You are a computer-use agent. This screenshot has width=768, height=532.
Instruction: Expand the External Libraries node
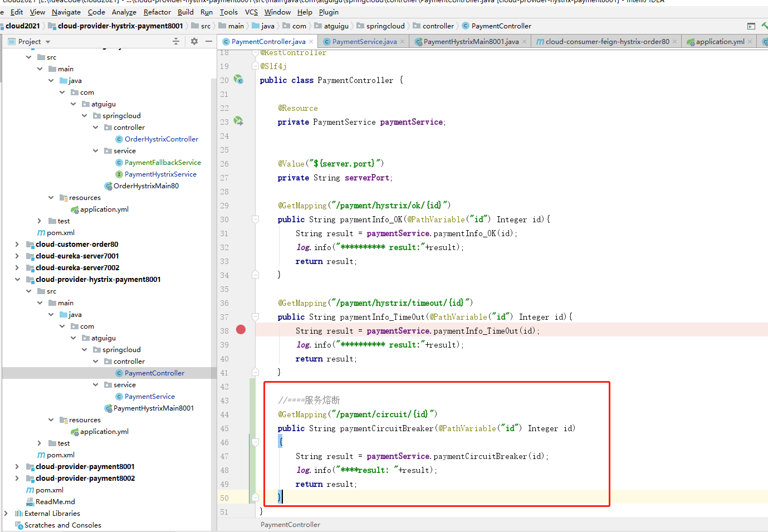click(6, 514)
